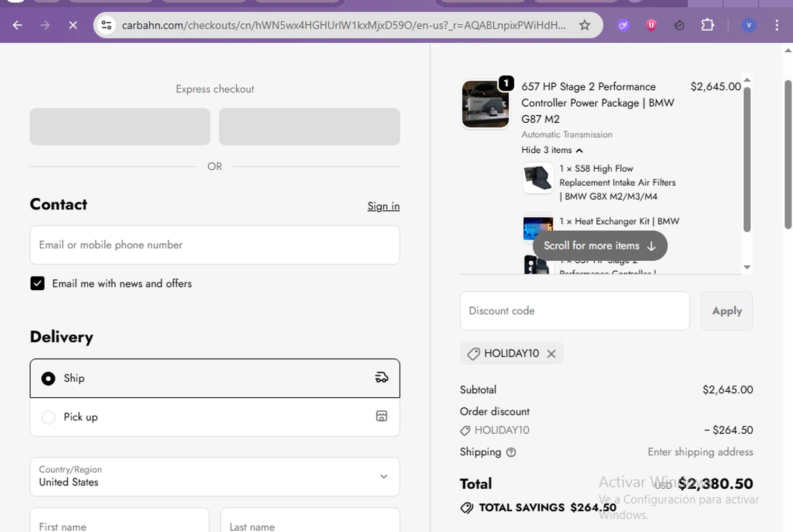Image resolution: width=793 pixels, height=532 pixels.
Task: Click the discount amount – $264.50
Action: pos(729,430)
